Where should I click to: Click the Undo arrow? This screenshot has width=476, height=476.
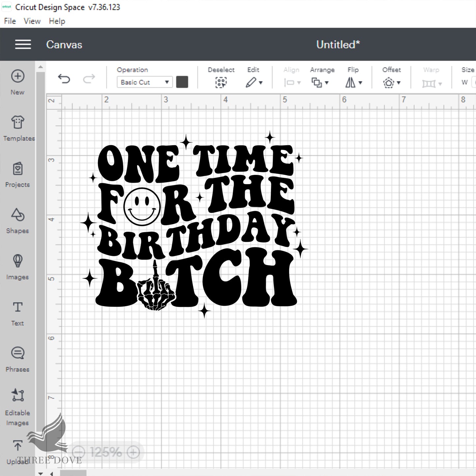click(64, 79)
